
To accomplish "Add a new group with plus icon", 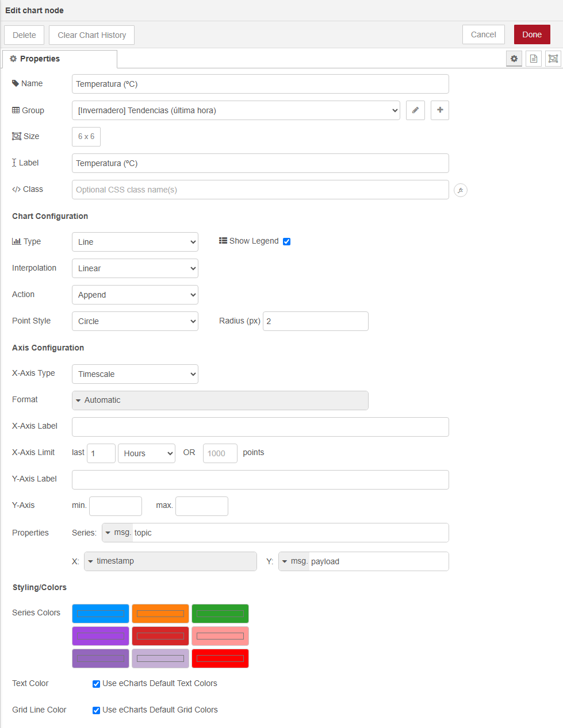I will coord(440,110).
